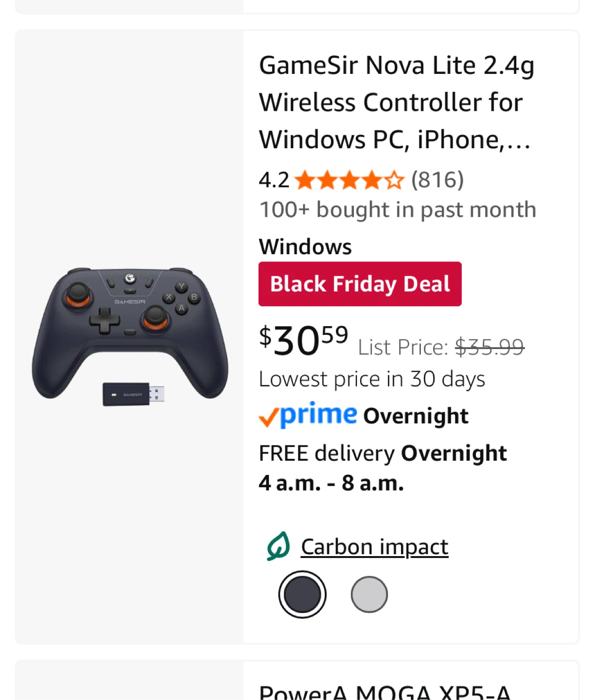The image size is (595, 700).
Task: Open the PowerA MOGA XP5-A listing title
Action: coord(385,691)
